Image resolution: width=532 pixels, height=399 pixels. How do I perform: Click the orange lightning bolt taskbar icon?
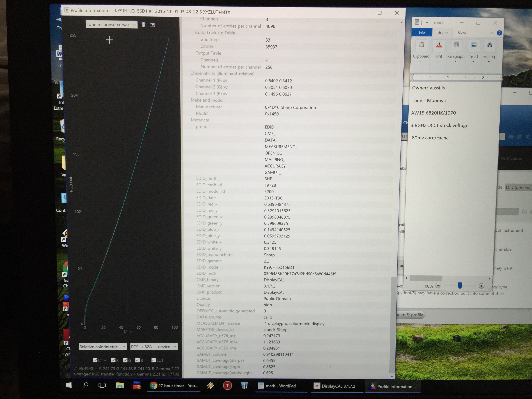210,386
